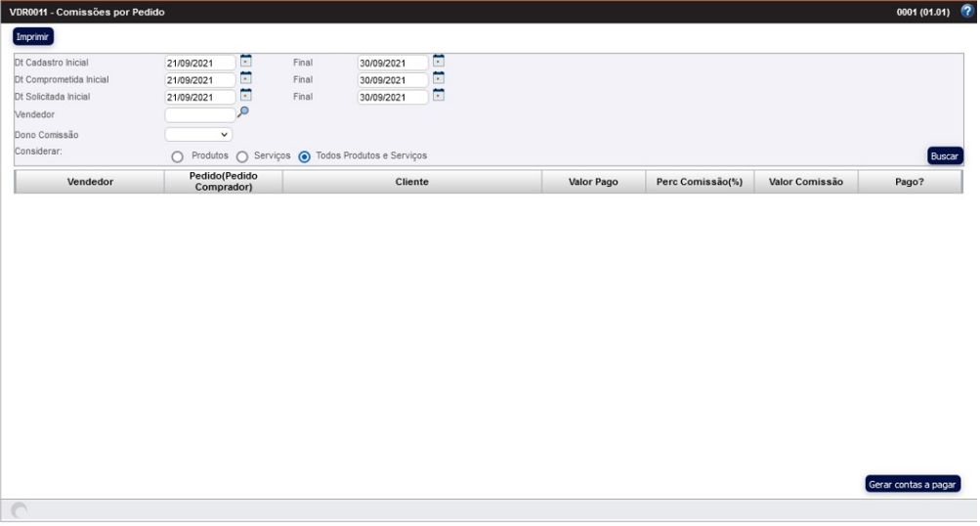This screenshot has height=526, width=980.
Task: Click Gerar contas a pagar button
Action: point(913,484)
